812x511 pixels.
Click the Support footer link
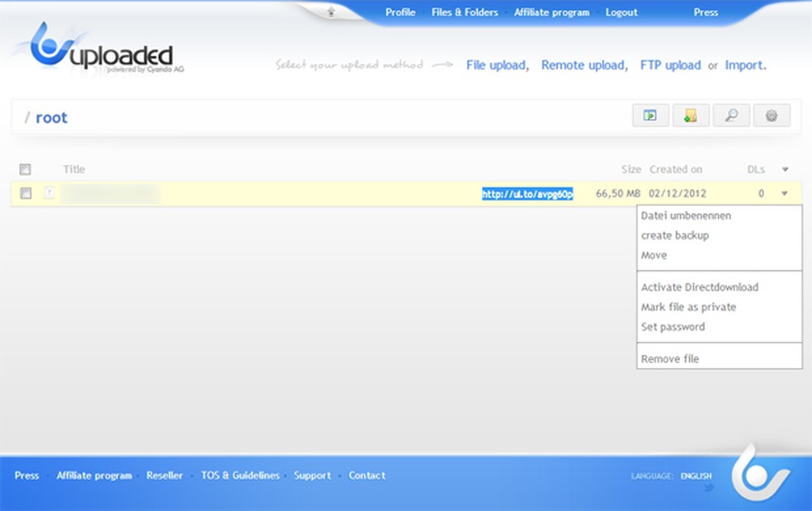click(312, 476)
